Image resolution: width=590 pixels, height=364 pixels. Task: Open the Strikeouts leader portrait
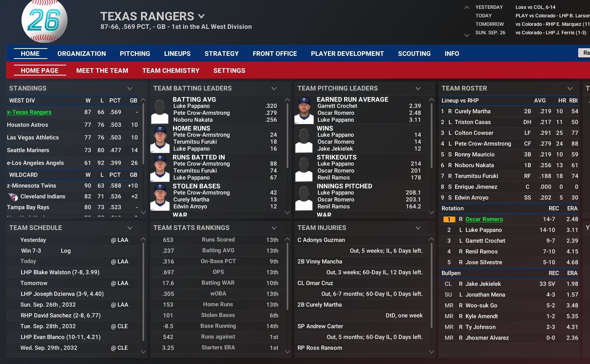click(304, 168)
